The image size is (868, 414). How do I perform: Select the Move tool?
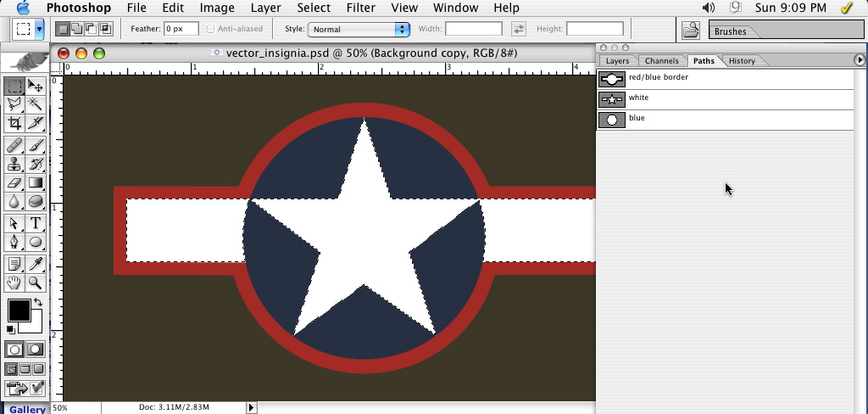[x=36, y=86]
